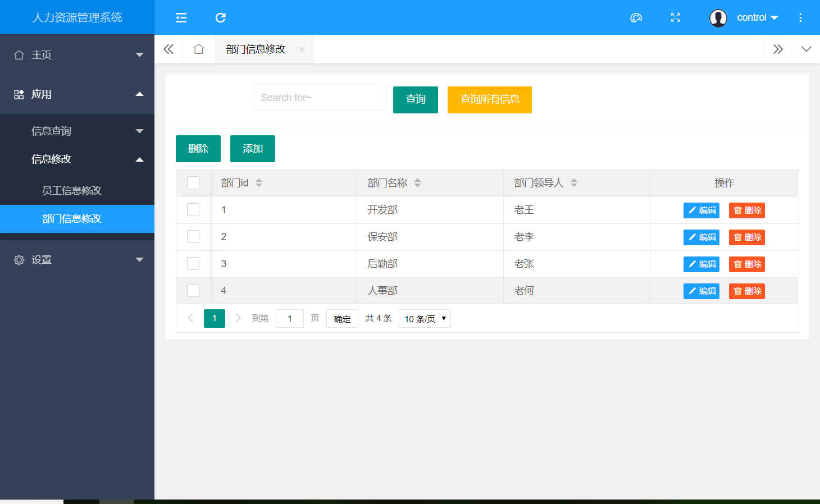The height and width of the screenshot is (504, 820).
Task: Sort by 部门id column arrows
Action: click(x=259, y=182)
